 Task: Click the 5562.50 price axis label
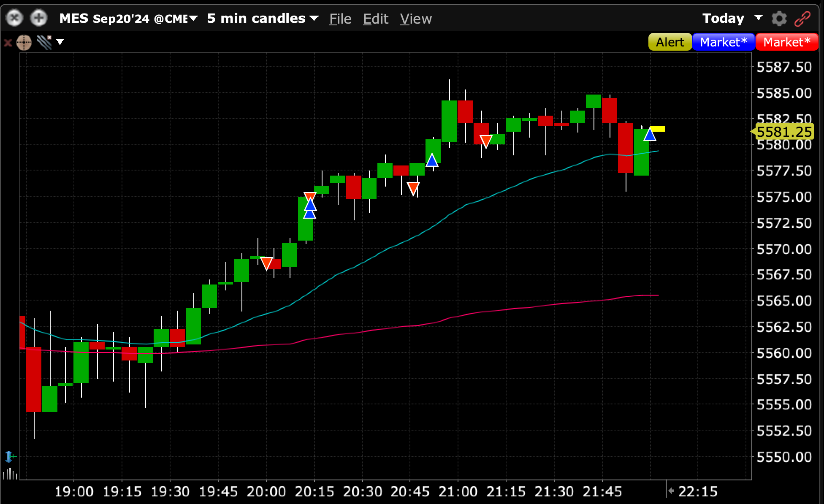tap(784, 327)
